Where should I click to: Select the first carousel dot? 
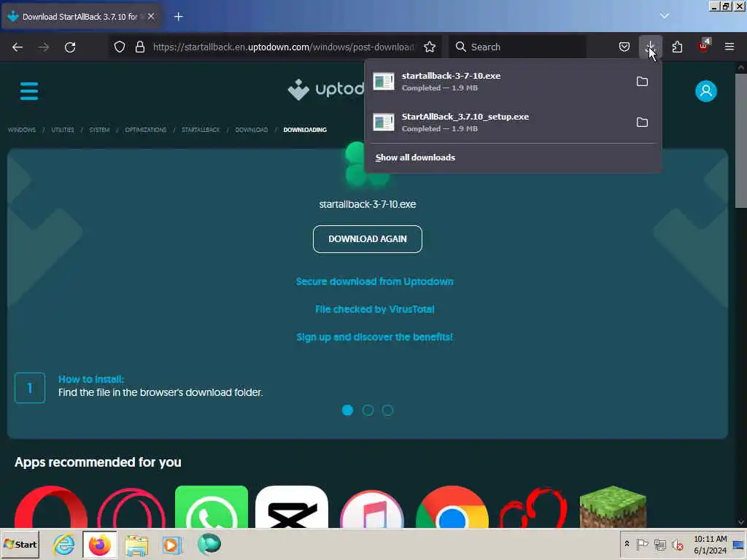point(347,410)
